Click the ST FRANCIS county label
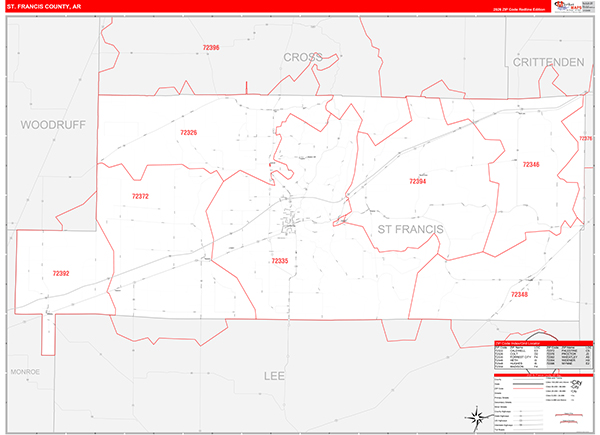This screenshot has width=600, height=435. coord(411,229)
